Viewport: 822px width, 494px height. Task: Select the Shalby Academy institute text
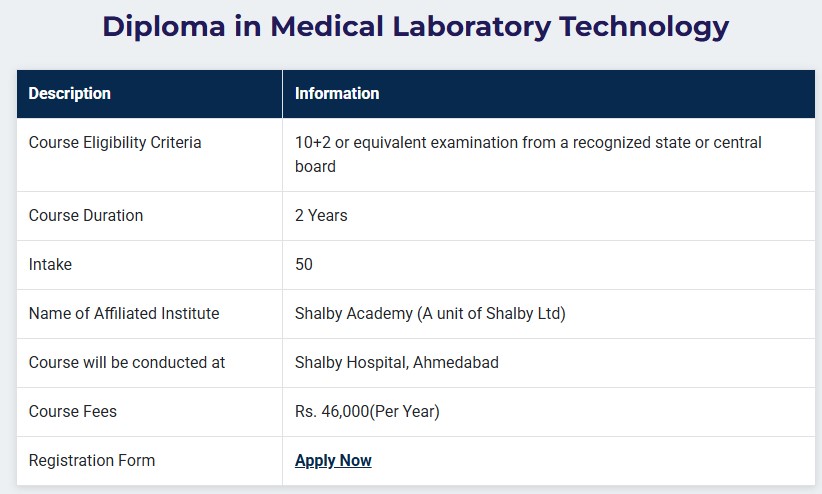[x=430, y=314]
